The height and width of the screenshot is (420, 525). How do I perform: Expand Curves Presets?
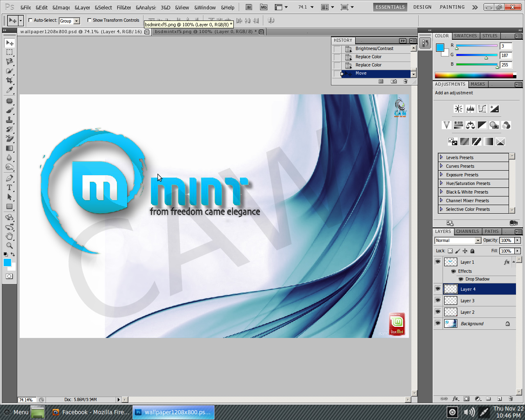(x=441, y=166)
